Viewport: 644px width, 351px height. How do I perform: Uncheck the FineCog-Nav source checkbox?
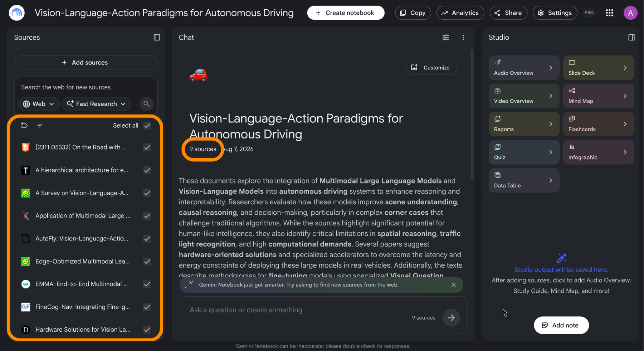click(147, 307)
